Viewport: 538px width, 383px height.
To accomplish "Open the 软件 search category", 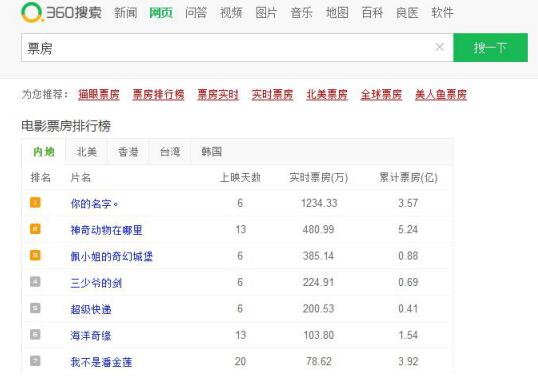I will click(443, 13).
